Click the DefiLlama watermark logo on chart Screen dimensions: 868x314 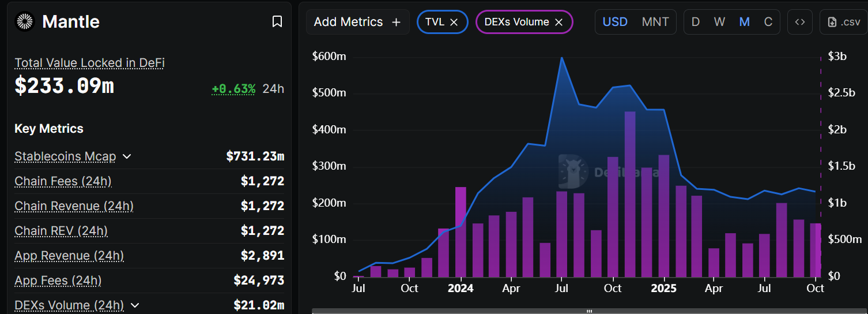573,171
